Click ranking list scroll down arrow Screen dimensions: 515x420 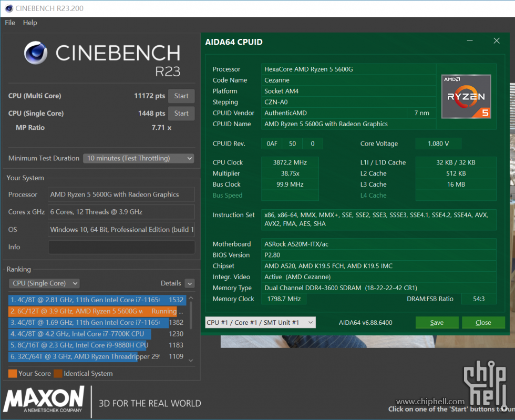[x=191, y=361]
